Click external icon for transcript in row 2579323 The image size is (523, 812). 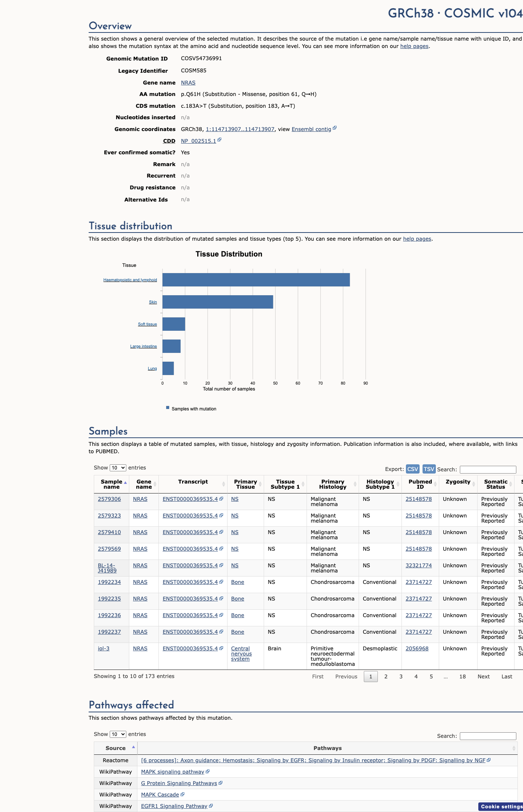(x=221, y=515)
